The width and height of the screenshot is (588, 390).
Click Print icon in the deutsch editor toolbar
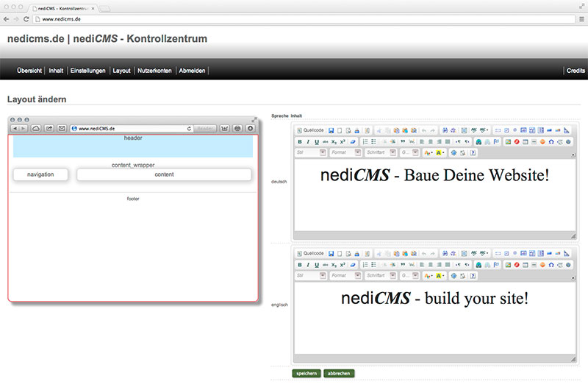point(357,131)
